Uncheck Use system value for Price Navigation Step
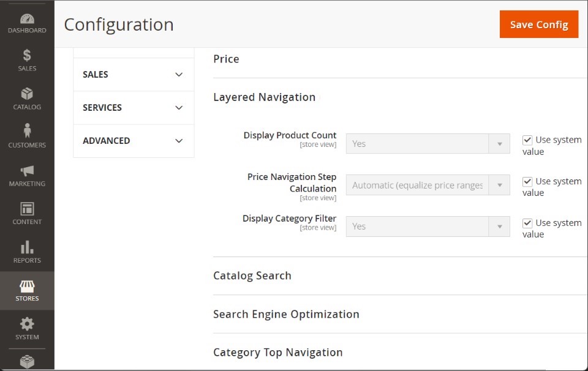Screen dimensions: 588x371 (x=527, y=182)
